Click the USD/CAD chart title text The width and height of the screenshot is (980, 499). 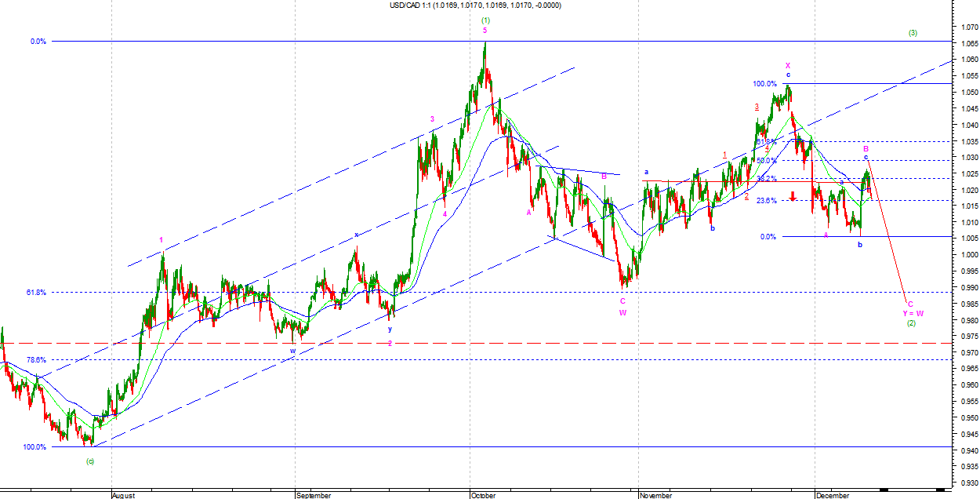point(475,5)
